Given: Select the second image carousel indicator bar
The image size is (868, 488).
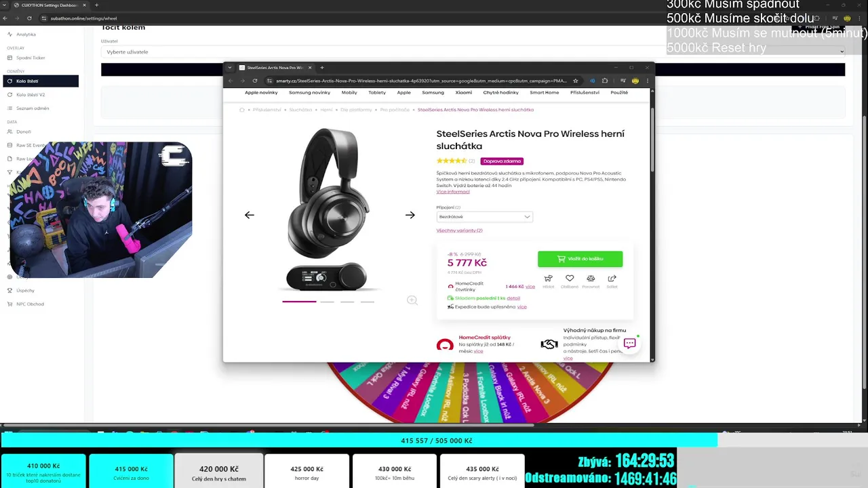Looking at the screenshot, I should [x=327, y=302].
